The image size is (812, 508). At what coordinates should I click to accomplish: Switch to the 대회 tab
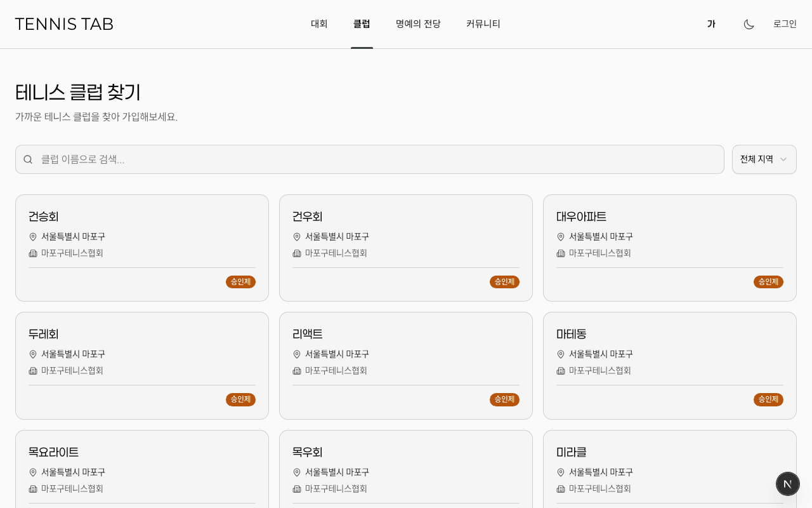point(319,23)
